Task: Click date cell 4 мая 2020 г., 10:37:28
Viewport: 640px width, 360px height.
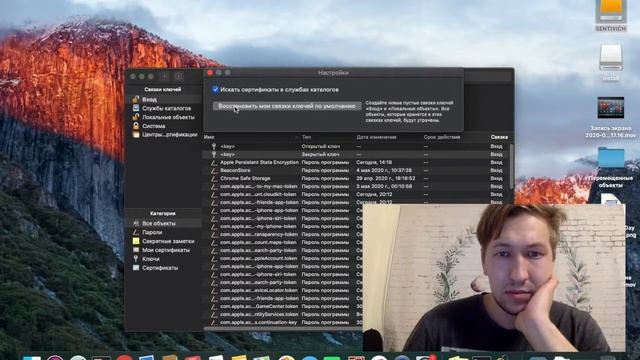Action: tap(384, 170)
